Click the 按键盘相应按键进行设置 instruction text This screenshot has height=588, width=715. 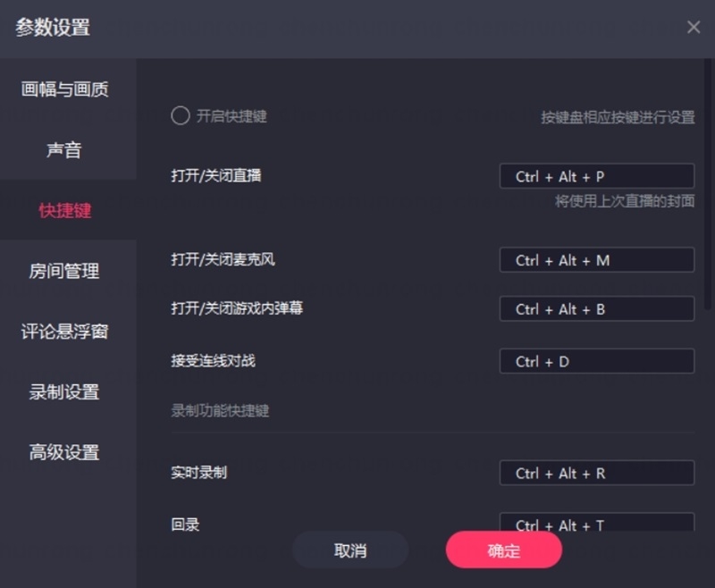click(x=617, y=117)
